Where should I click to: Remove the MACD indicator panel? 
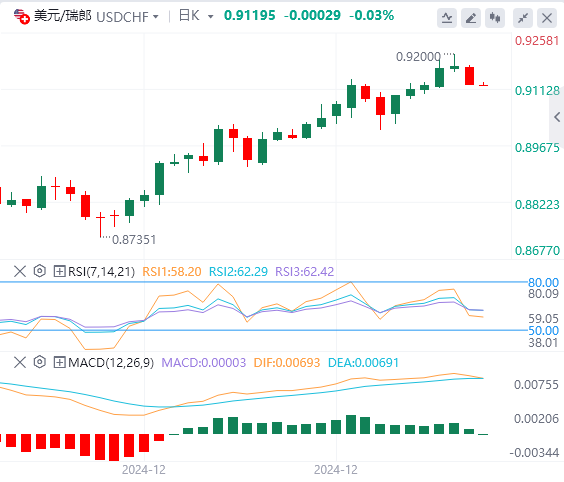20,362
